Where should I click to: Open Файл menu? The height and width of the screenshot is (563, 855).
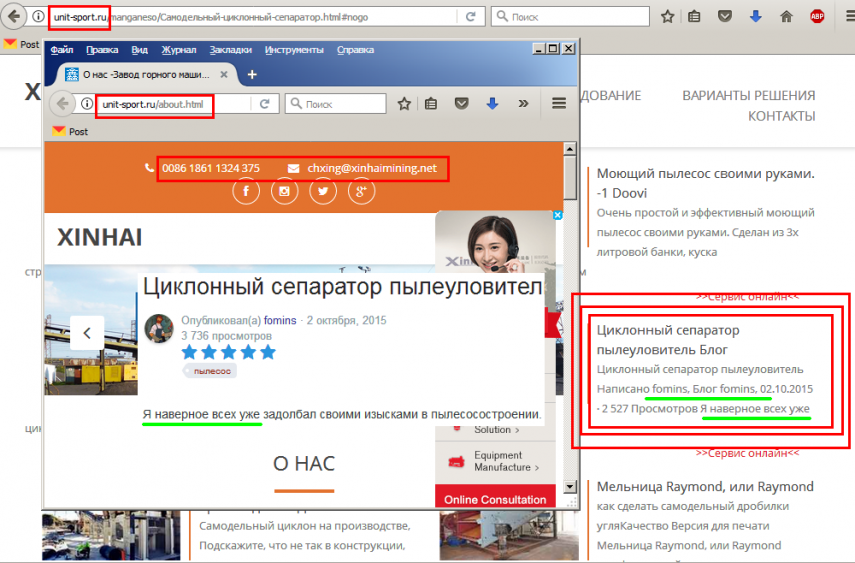[x=62, y=50]
